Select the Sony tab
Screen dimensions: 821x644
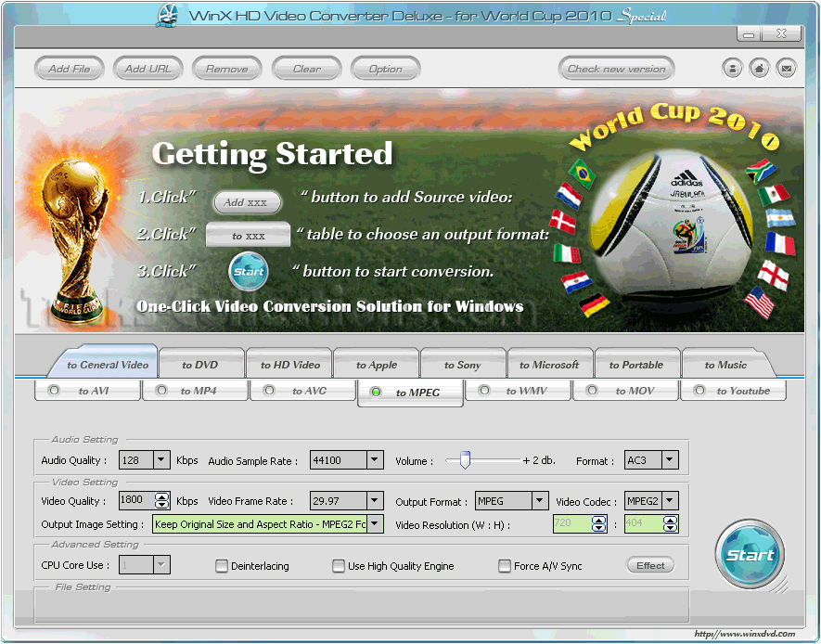tap(462, 365)
